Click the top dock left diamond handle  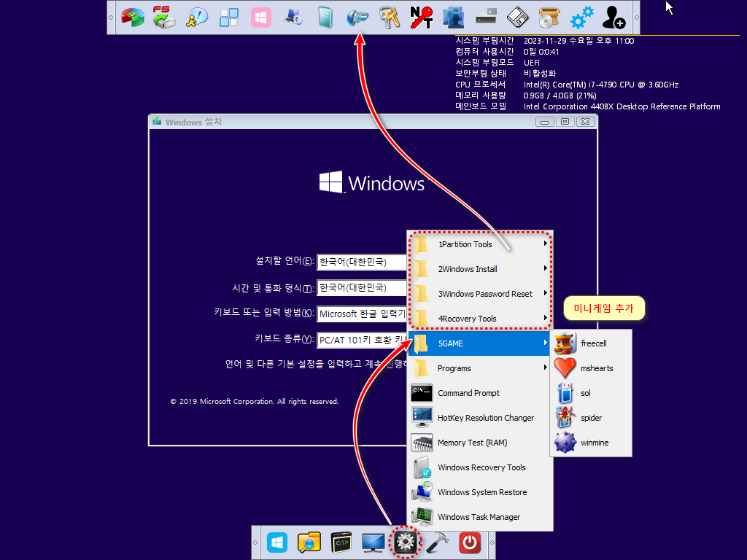[x=111, y=17]
